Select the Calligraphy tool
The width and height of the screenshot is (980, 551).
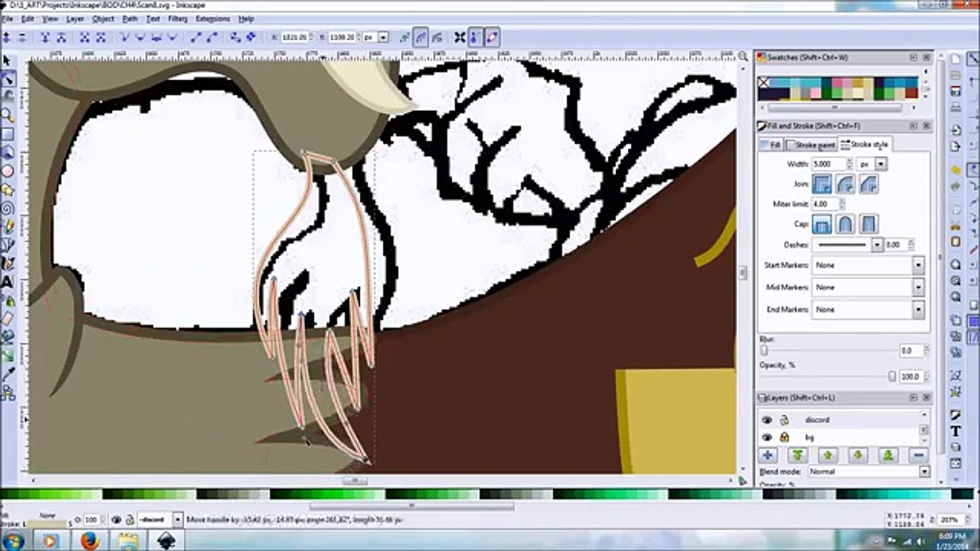[x=8, y=264]
